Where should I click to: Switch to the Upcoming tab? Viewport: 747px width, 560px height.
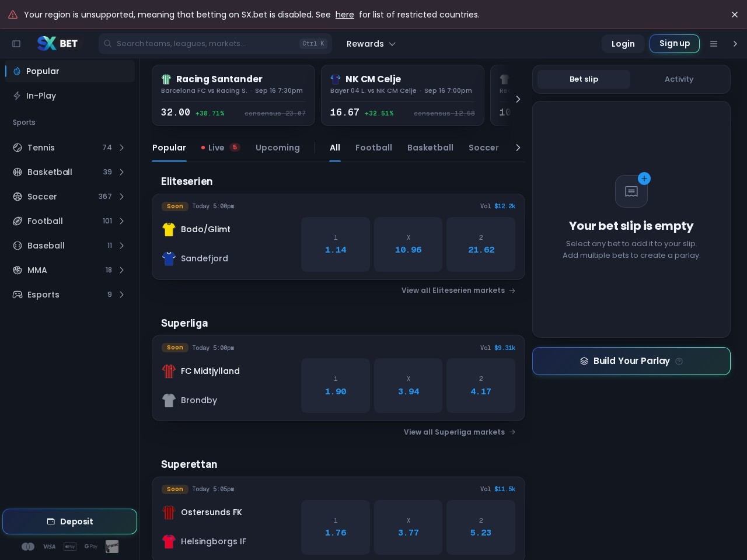click(278, 148)
